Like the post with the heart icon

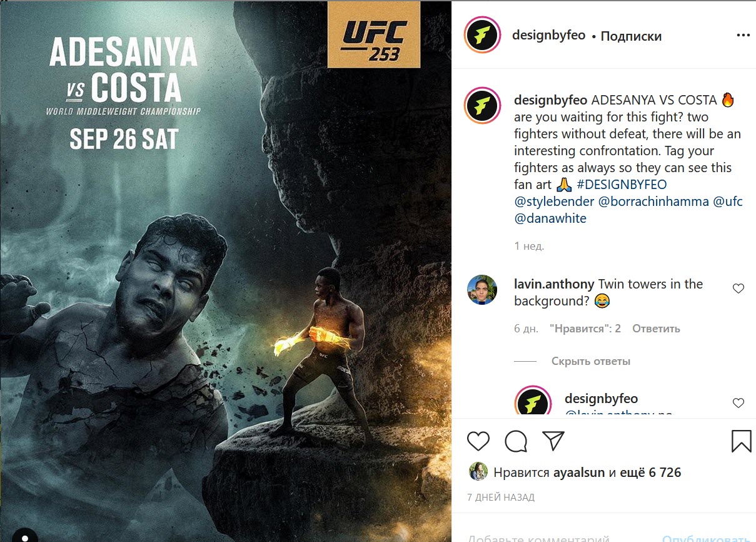pos(478,441)
